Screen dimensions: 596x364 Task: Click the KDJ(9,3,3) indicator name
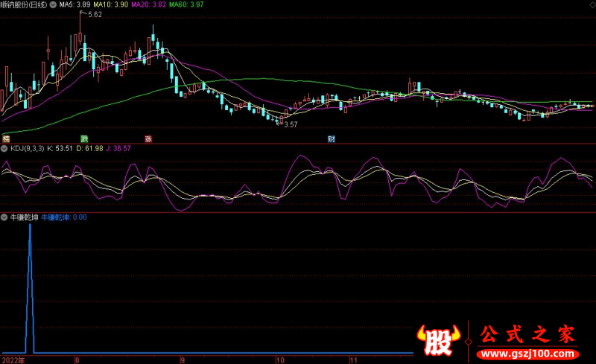(x=27, y=149)
